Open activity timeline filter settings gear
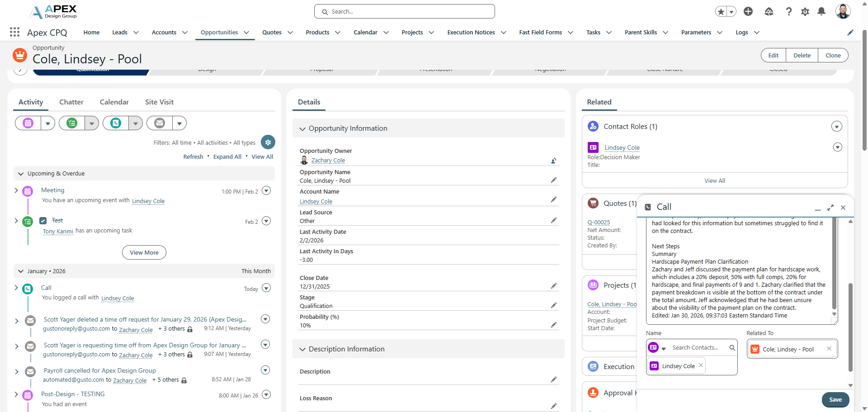Image resolution: width=868 pixels, height=412 pixels. coord(268,142)
